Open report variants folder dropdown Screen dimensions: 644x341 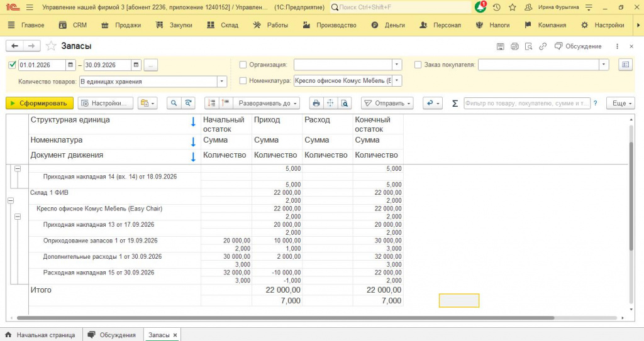(x=148, y=103)
